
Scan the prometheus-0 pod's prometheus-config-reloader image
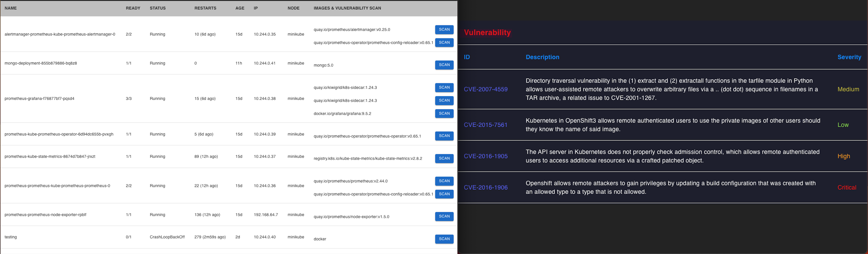click(444, 194)
